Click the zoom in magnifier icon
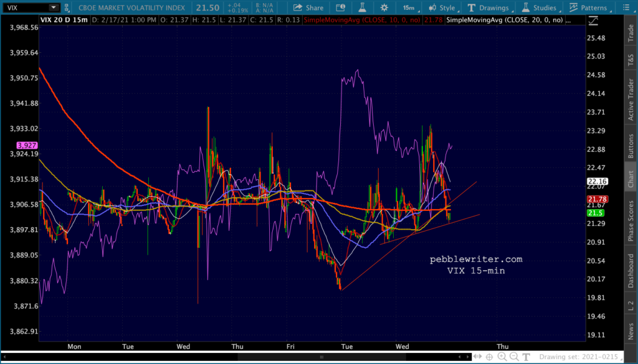 click(x=502, y=357)
